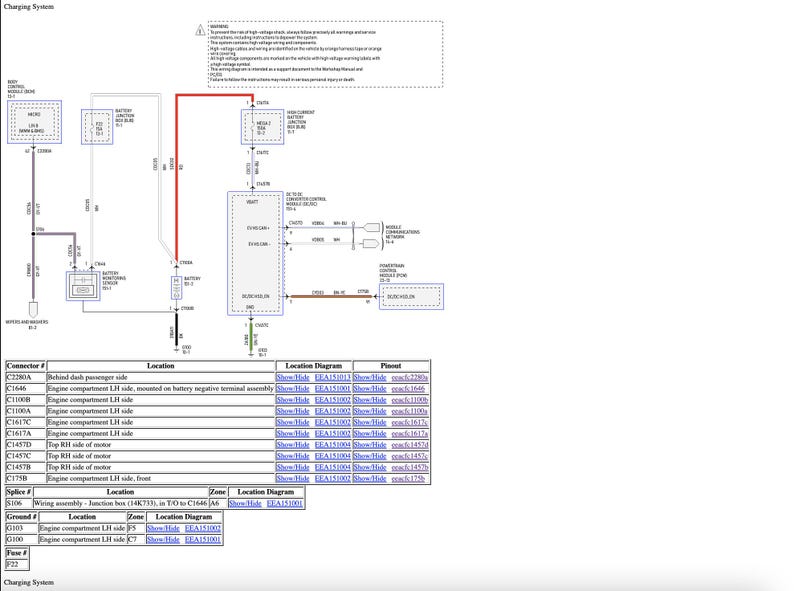The width and height of the screenshot is (794, 591).
Task: Toggle pinout Show/Hide for connector C1646
Action: click(369, 388)
